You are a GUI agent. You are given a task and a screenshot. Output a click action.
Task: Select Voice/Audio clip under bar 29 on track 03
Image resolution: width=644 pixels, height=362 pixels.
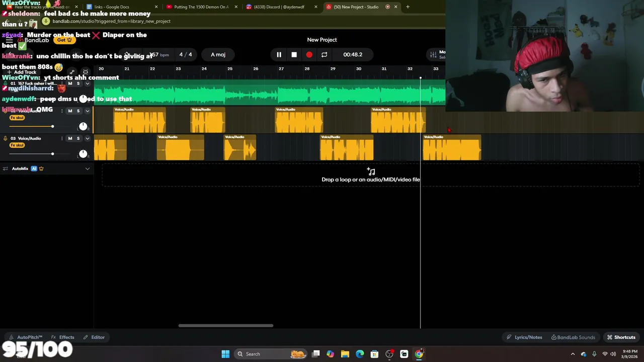347,148
